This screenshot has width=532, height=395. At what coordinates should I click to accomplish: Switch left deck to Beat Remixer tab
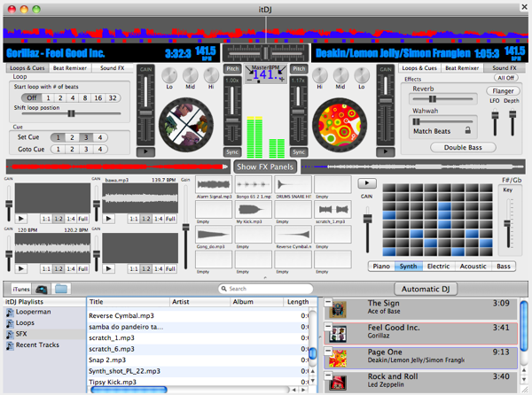[x=69, y=68]
